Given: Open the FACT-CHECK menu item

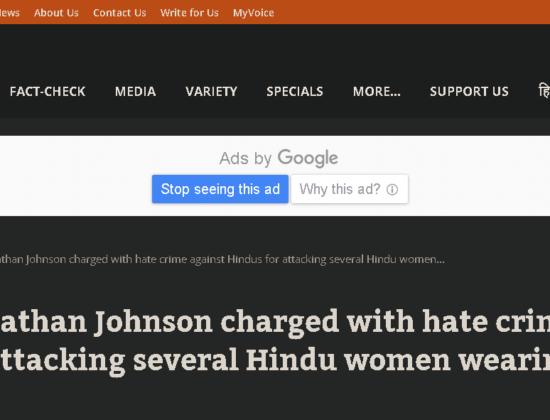Looking at the screenshot, I should [48, 92].
